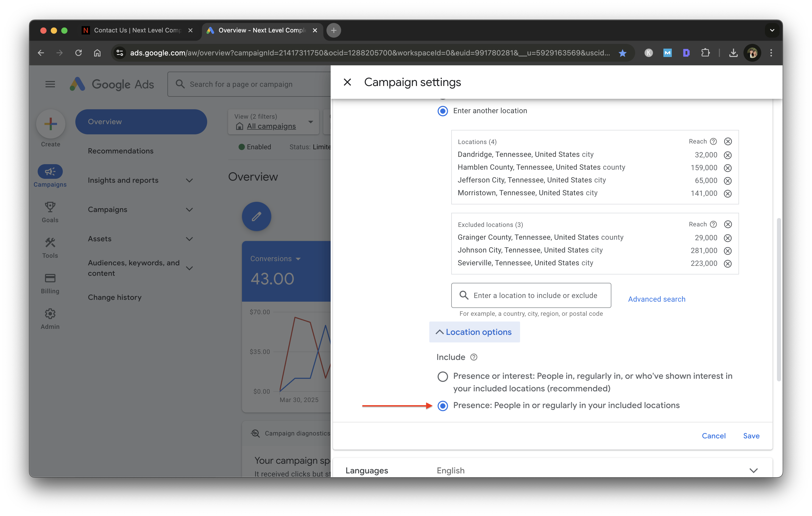Expand Audiences, keywords, and content section
The height and width of the screenshot is (516, 812).
pos(189,268)
